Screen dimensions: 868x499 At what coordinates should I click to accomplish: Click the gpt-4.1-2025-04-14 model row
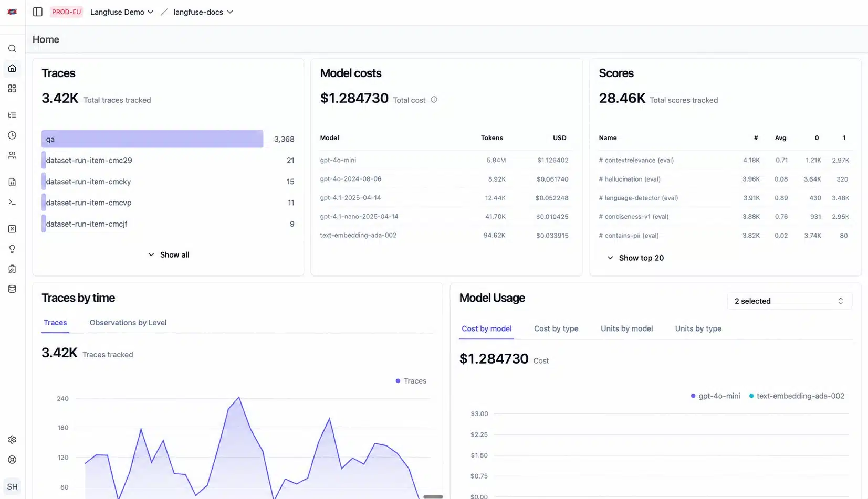click(446, 198)
